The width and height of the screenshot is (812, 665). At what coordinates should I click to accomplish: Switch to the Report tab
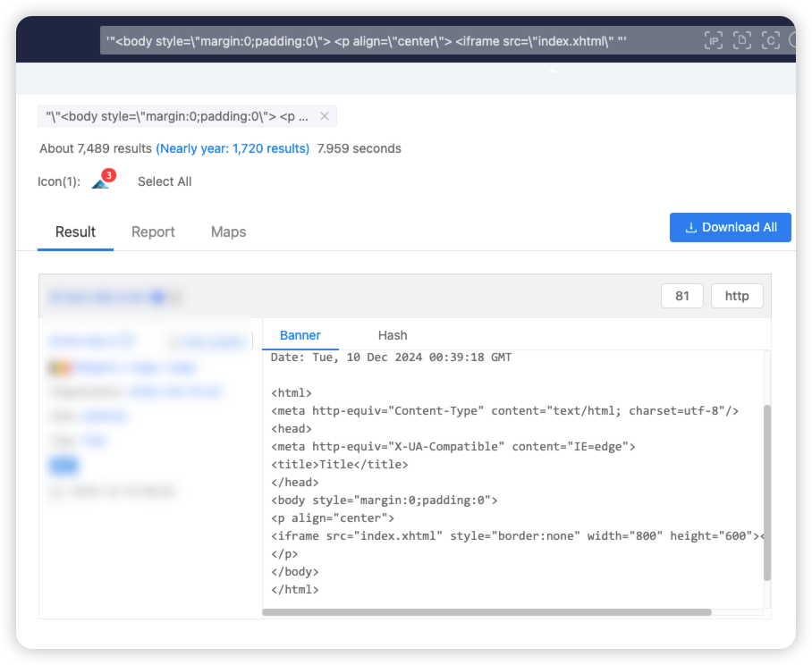[153, 231]
